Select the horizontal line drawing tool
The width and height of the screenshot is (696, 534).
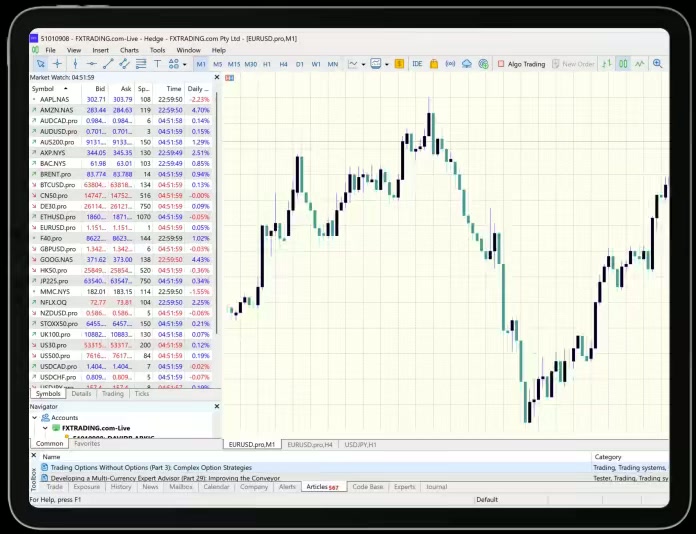click(91, 64)
